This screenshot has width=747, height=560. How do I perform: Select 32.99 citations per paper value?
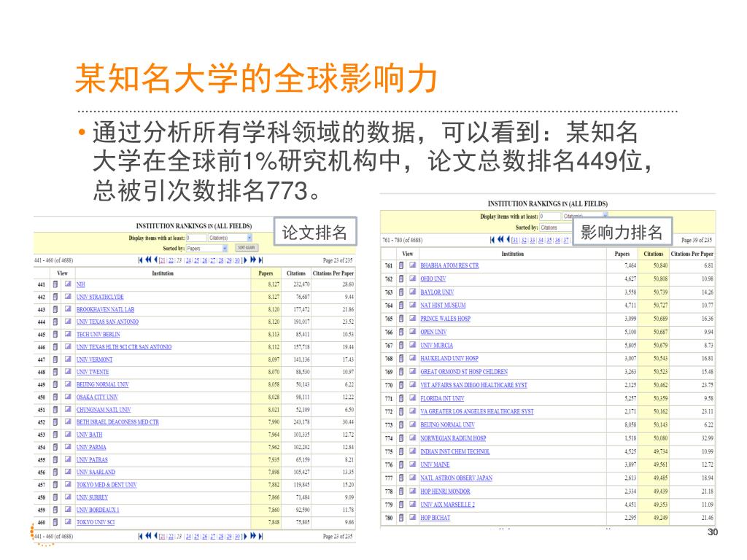tap(708, 438)
